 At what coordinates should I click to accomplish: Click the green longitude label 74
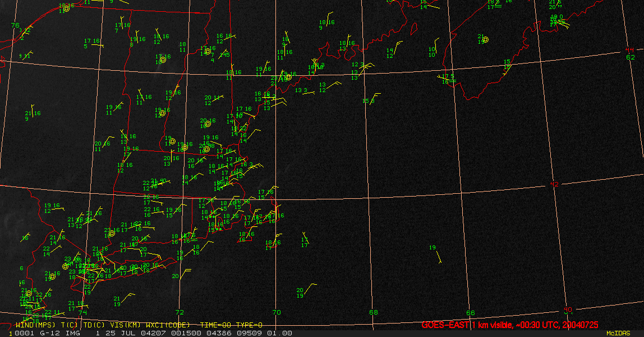[82, 312]
